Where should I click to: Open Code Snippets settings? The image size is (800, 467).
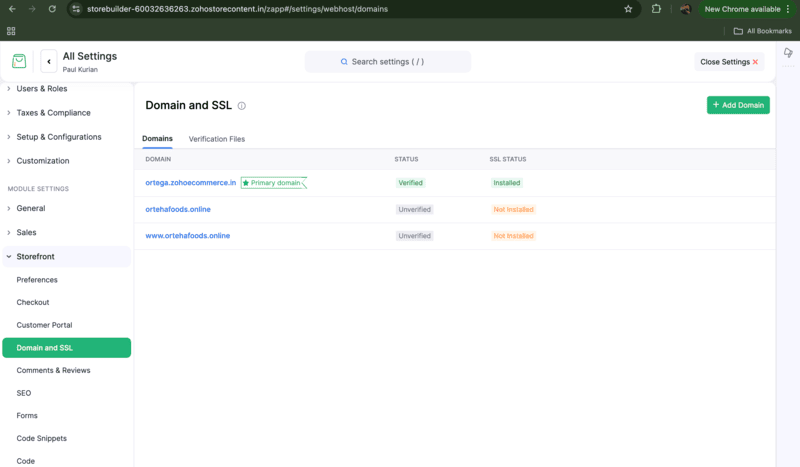pos(41,438)
